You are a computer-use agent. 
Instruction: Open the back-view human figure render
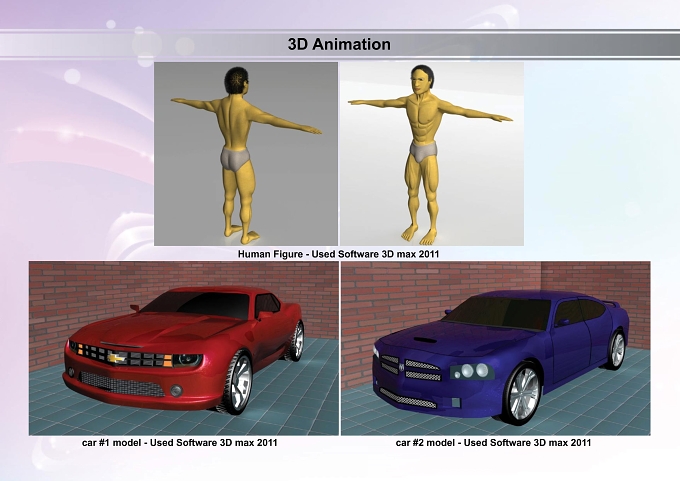tap(246, 154)
